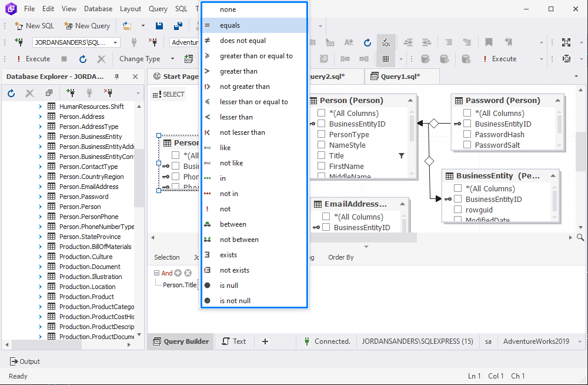This screenshot has width=588, height=385.
Task: Check the PasswordHash column checkbox
Action: click(x=467, y=134)
